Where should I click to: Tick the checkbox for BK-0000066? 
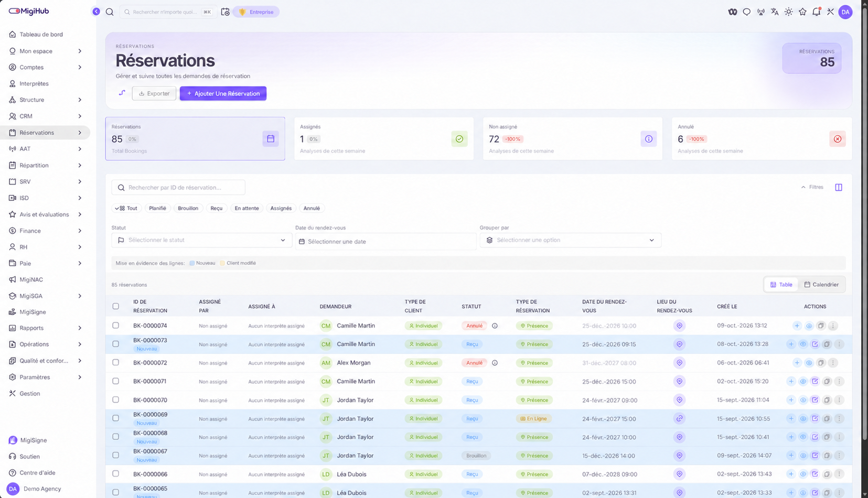coord(115,474)
